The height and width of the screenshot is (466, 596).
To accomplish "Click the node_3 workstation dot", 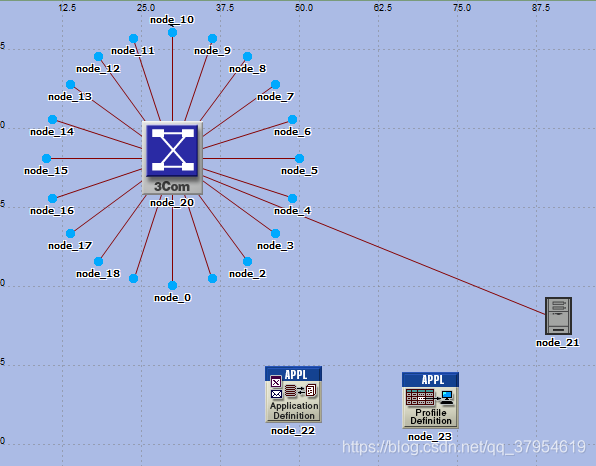I will (276, 233).
